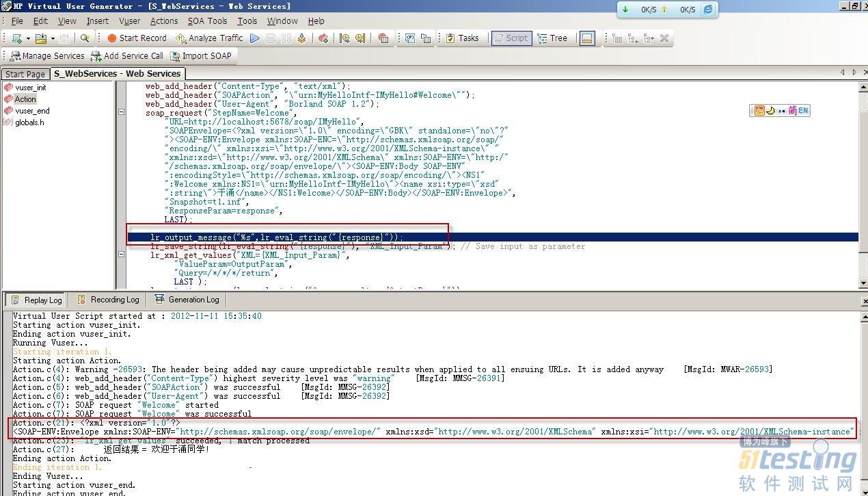The height and width of the screenshot is (496, 868).
Task: Switch to Tree view
Action: coord(552,38)
